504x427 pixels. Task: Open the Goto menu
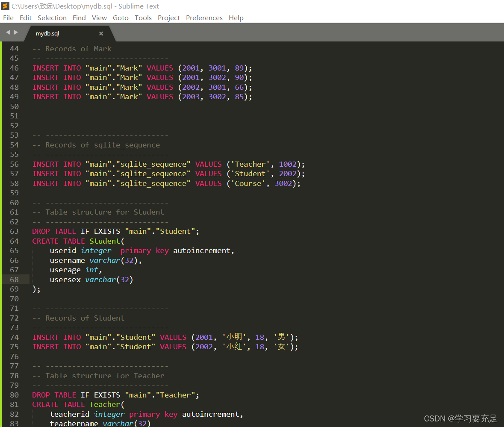121,18
